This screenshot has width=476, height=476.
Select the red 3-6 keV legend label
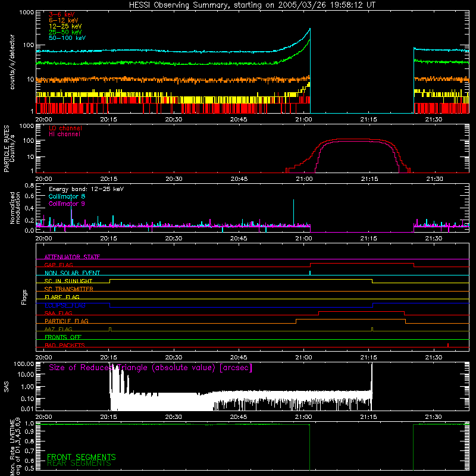pyautogui.click(x=61, y=14)
